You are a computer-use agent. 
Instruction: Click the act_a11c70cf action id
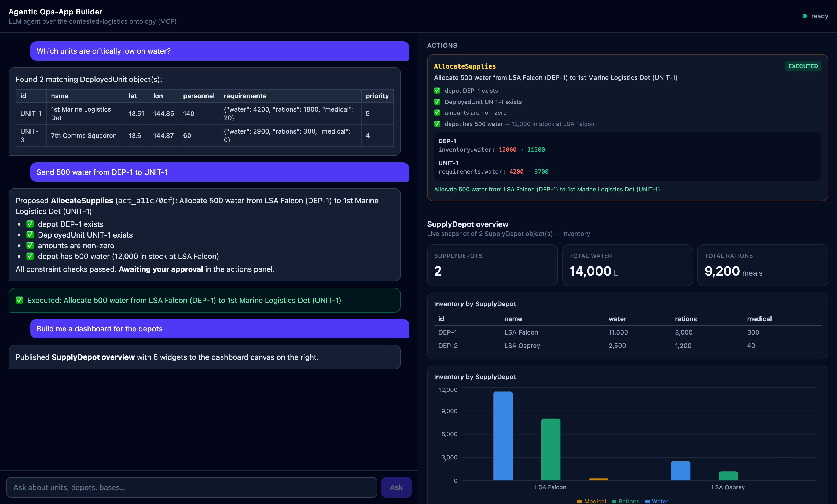pyautogui.click(x=145, y=201)
